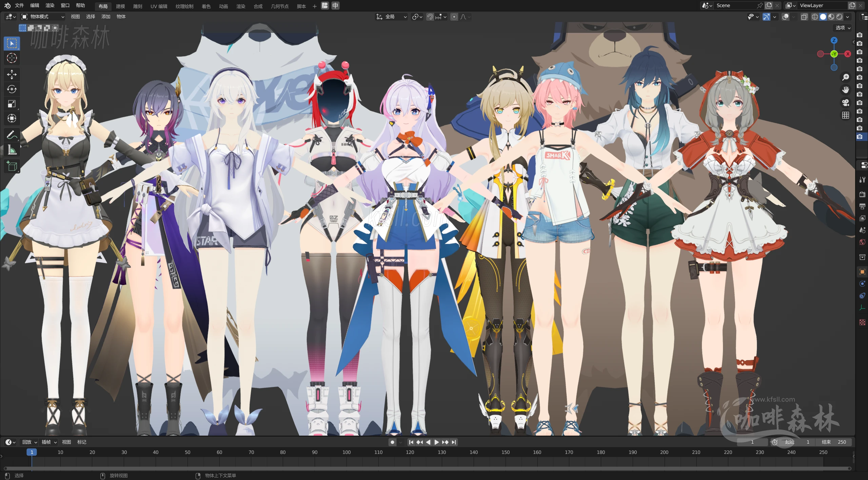The image size is (868, 480).
Task: Switch to the 建模 workspace tab
Action: (x=120, y=6)
